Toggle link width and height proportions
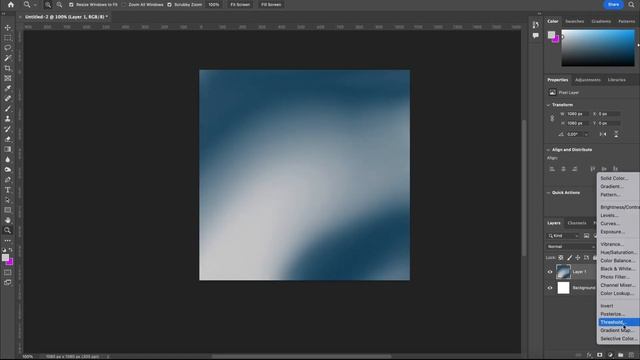The image size is (640, 360). point(552,118)
